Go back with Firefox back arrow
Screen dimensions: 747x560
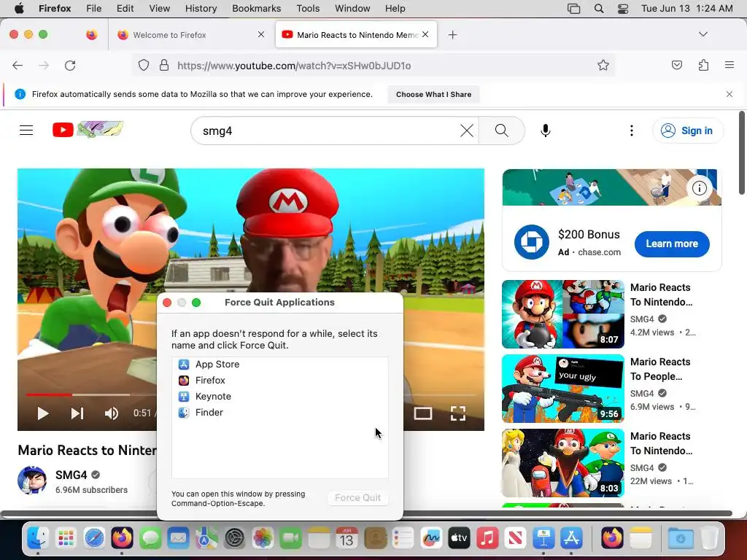(18, 65)
